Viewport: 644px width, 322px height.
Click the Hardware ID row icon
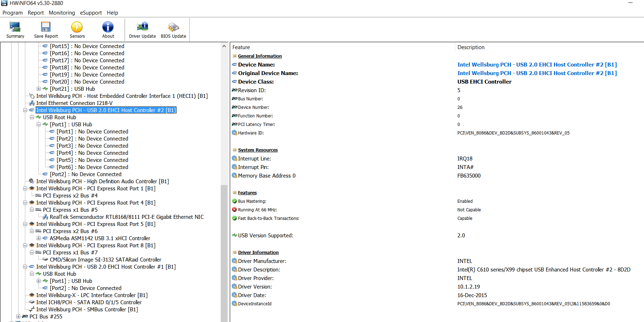(x=235, y=133)
